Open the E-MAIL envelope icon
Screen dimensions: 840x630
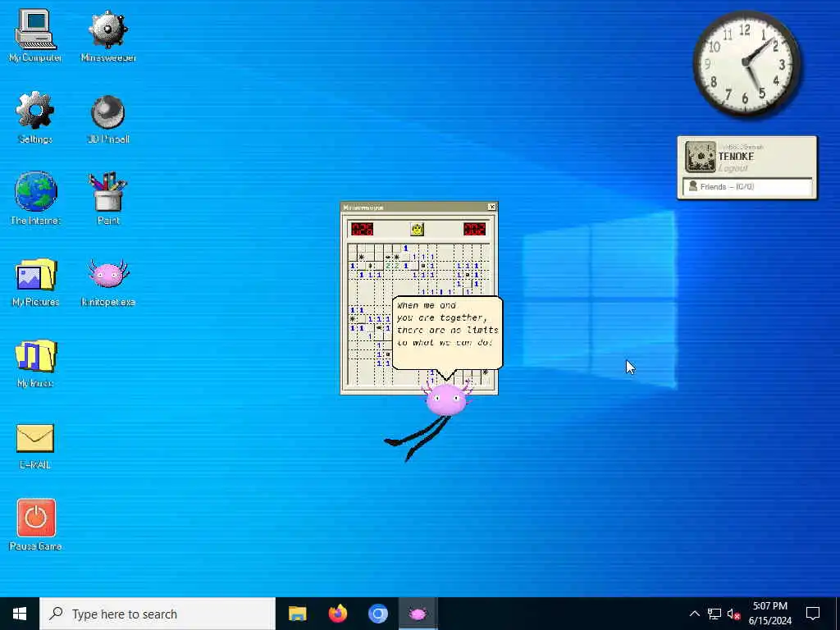tap(35, 447)
